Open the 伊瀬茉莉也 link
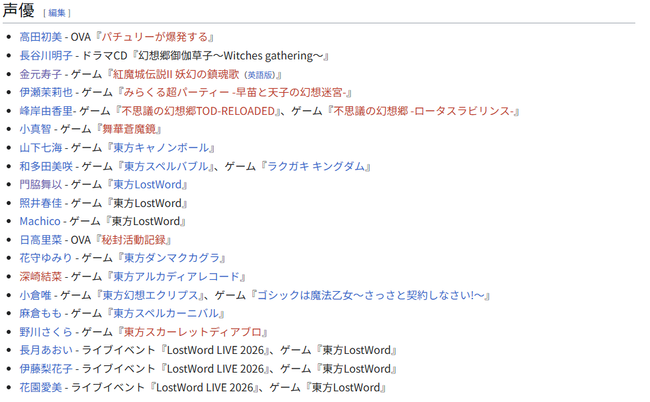 (x=46, y=92)
